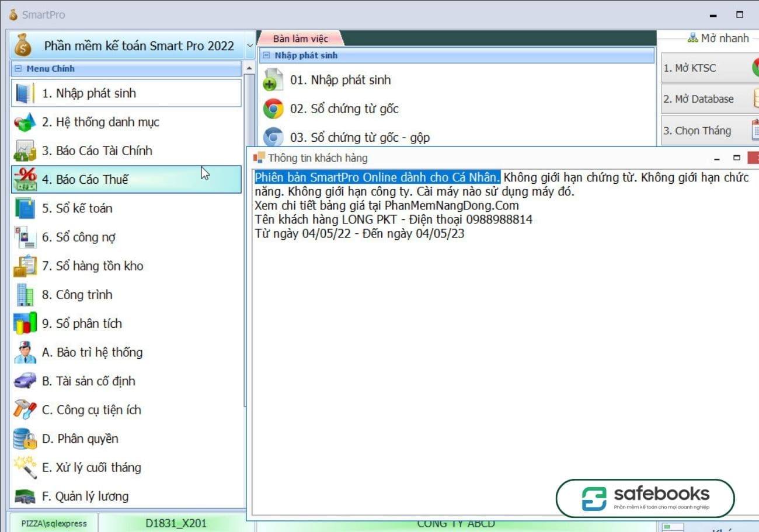Click the Mở nhanh network icon

click(693, 38)
